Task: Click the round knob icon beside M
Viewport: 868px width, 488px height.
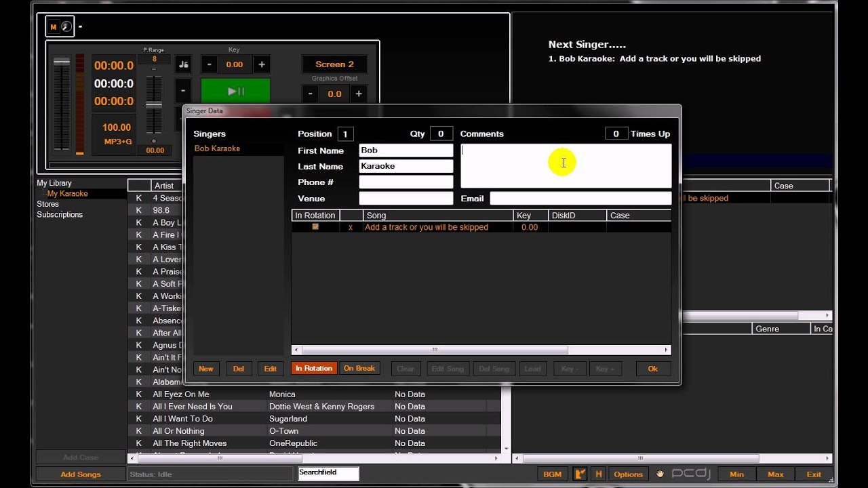Action: [x=66, y=27]
